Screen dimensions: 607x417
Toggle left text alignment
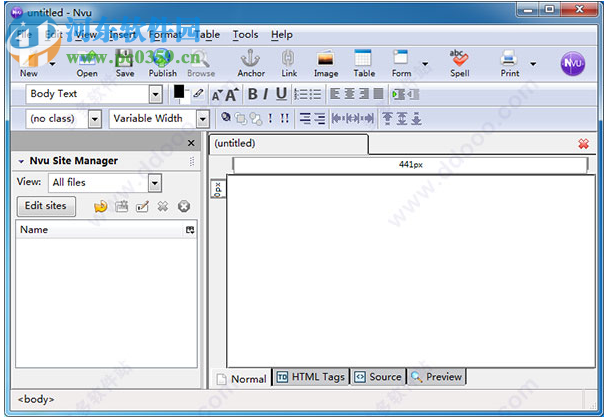[335, 94]
